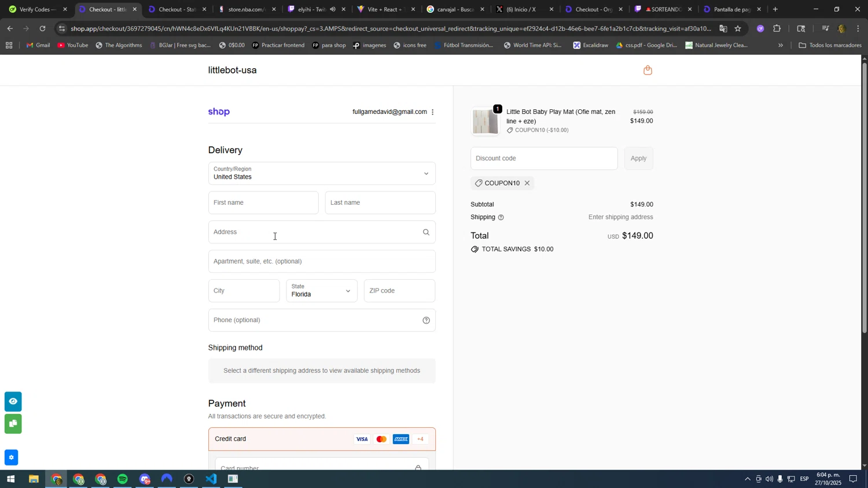This screenshot has height=488, width=868.
Task: Click the green copy extension icon
Action: tap(13, 424)
